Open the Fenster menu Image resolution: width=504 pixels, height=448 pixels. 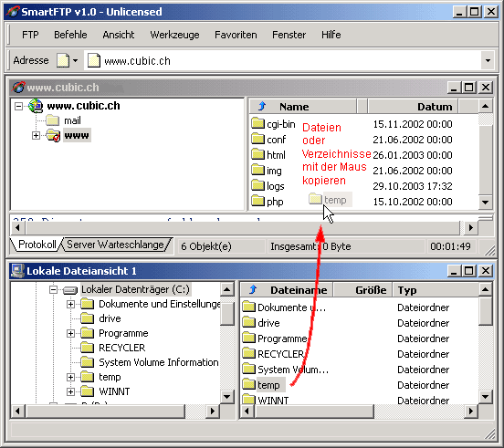click(x=289, y=35)
